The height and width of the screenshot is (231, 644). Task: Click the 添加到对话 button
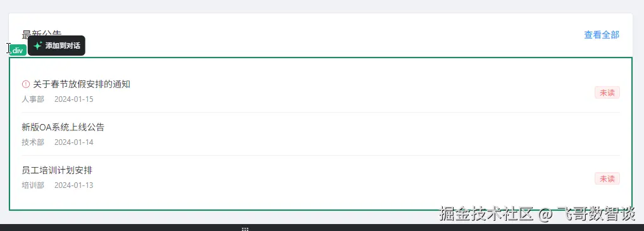(56, 46)
